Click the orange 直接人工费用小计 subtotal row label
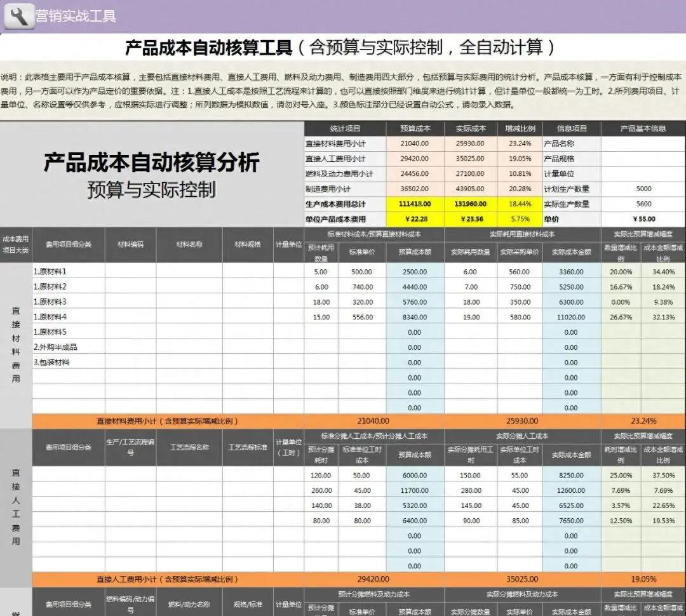 coord(168,579)
